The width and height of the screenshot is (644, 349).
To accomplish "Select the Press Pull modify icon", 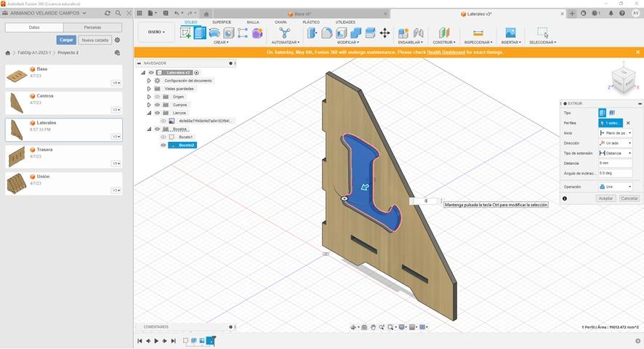I will tap(313, 33).
